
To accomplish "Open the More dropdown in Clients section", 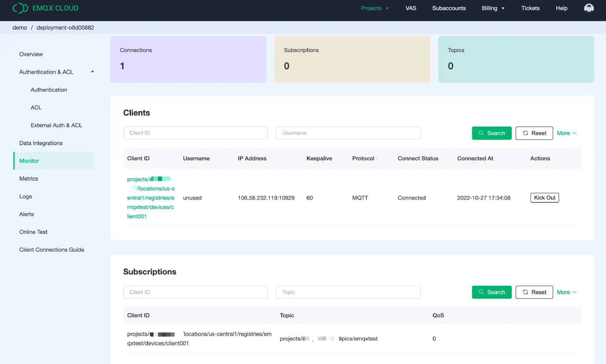I will 566,133.
